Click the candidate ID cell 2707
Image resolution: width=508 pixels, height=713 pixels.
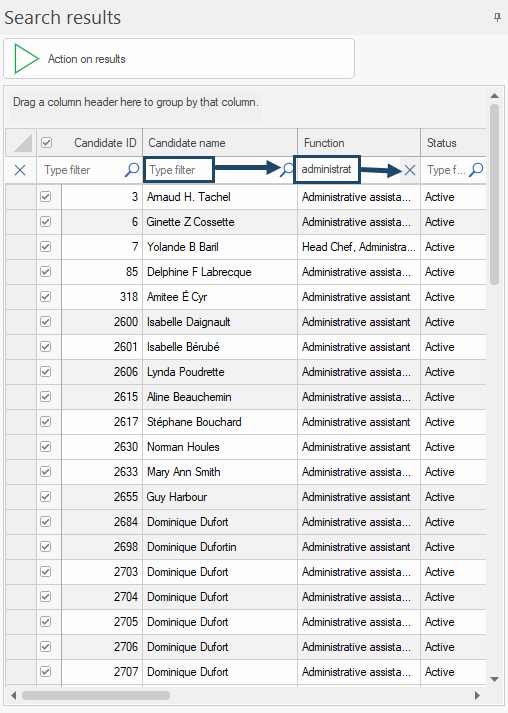(102, 672)
